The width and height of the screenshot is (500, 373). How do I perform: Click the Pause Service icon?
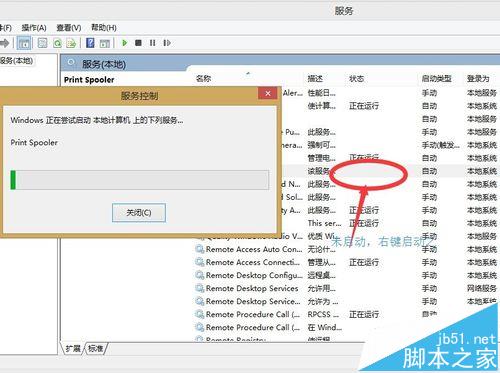(x=153, y=43)
